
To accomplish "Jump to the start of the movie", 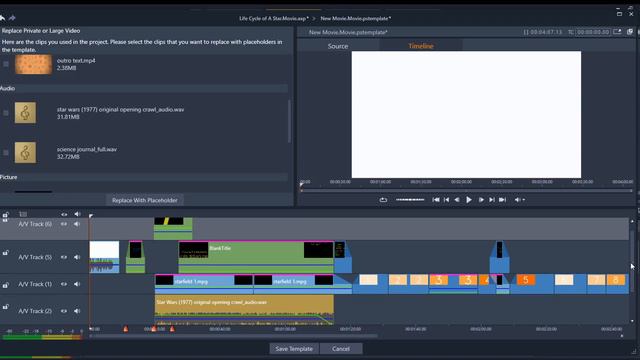I will (x=436, y=200).
